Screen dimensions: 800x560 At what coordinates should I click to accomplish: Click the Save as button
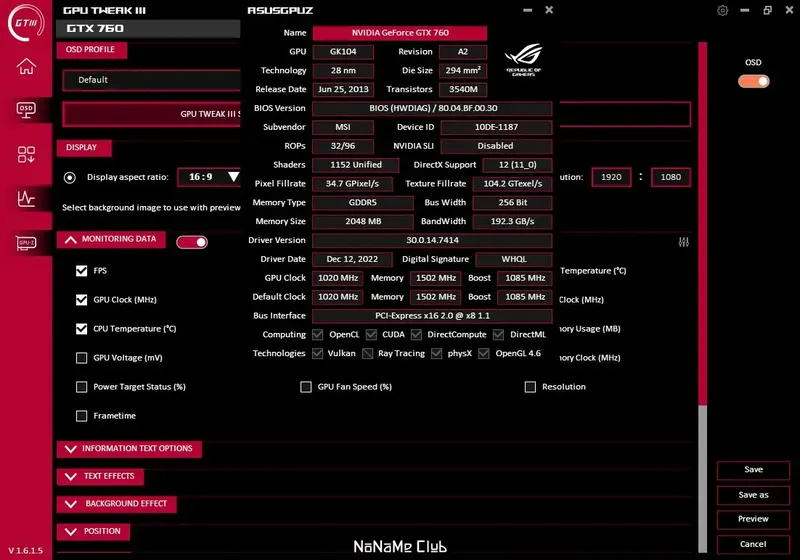tap(753, 495)
